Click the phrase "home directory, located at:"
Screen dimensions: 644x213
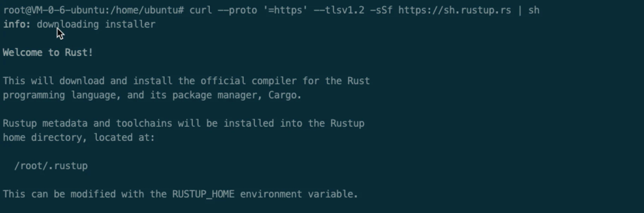point(79,137)
